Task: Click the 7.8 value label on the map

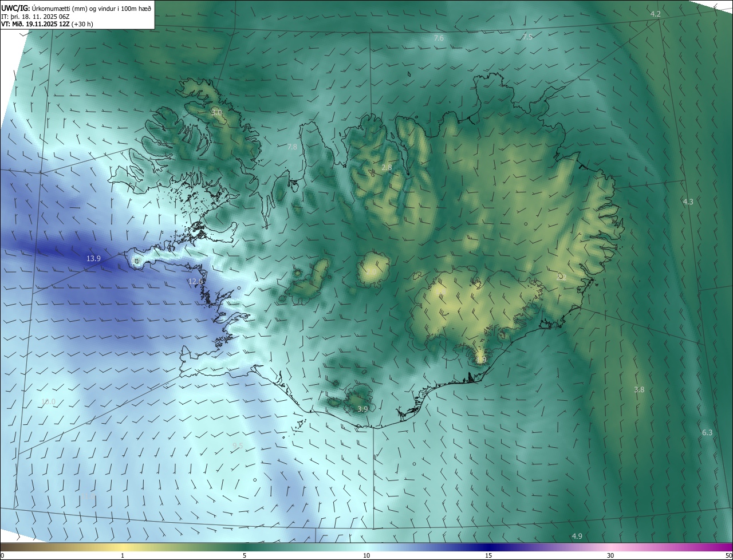Action: (x=292, y=147)
